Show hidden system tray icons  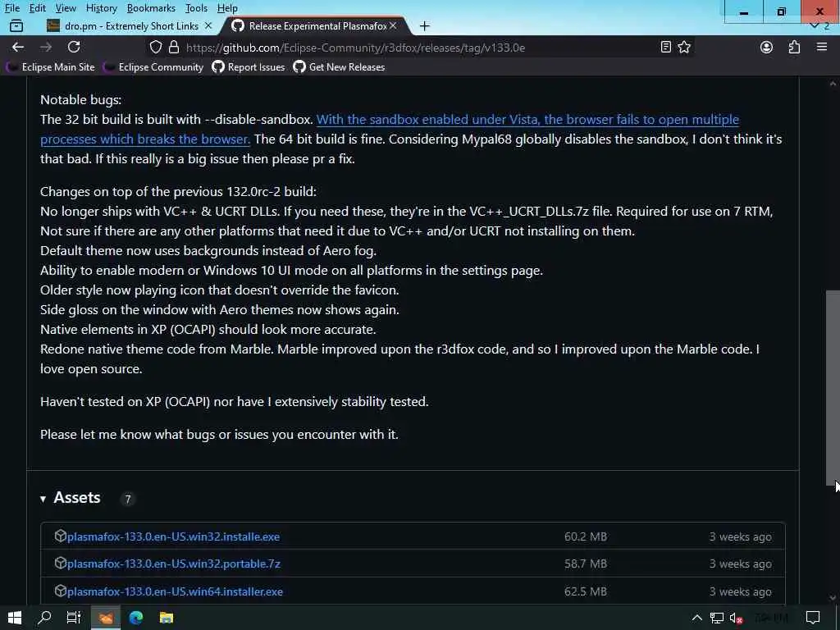coord(696,618)
